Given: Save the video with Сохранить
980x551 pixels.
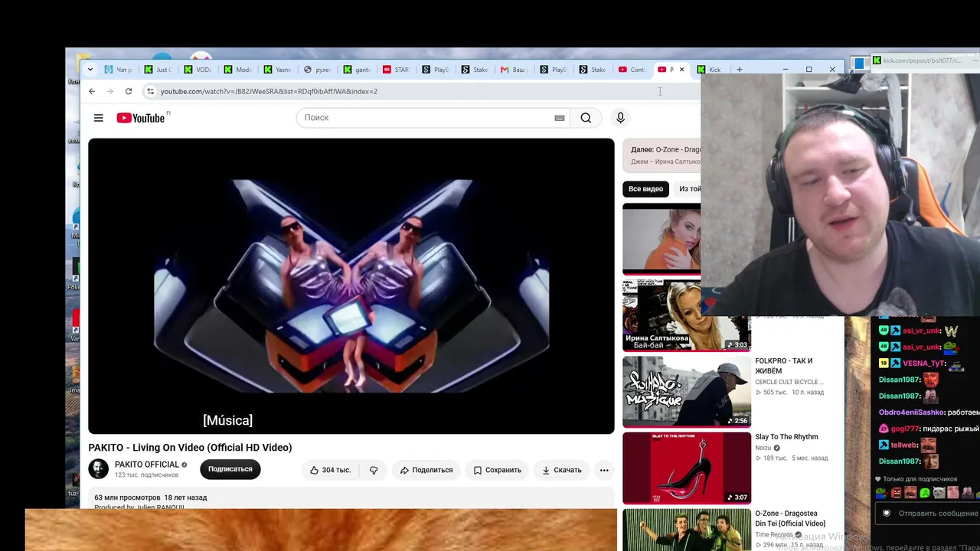Looking at the screenshot, I should pyautogui.click(x=497, y=470).
